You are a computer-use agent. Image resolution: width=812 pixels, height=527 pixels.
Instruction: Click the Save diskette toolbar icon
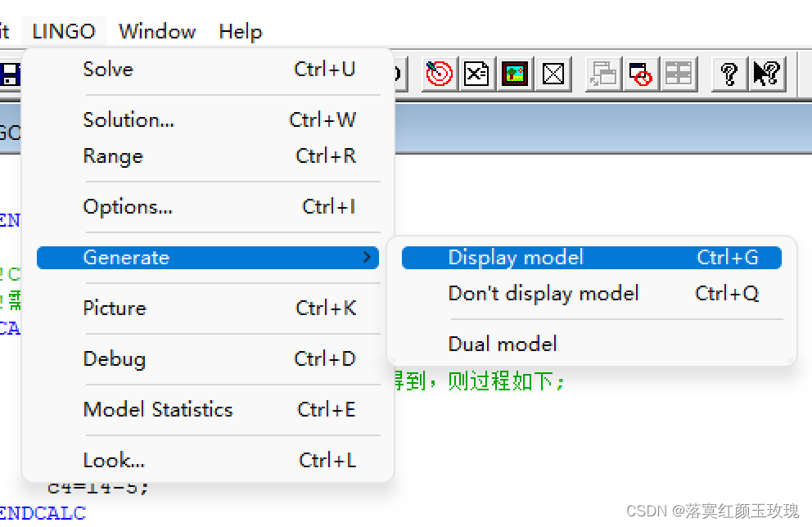coord(10,74)
